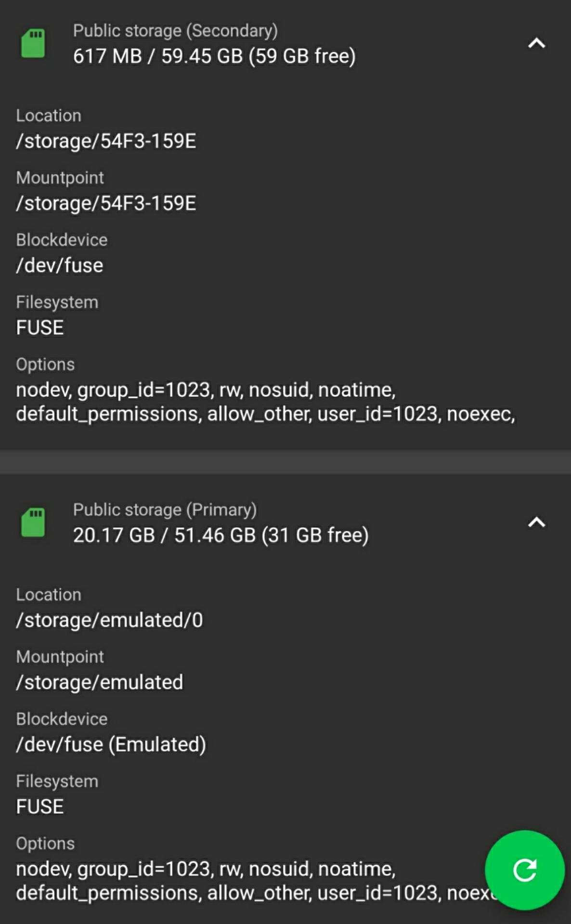Click the Primary storage SD card icon
The width and height of the screenshot is (571, 924).
[x=33, y=522]
